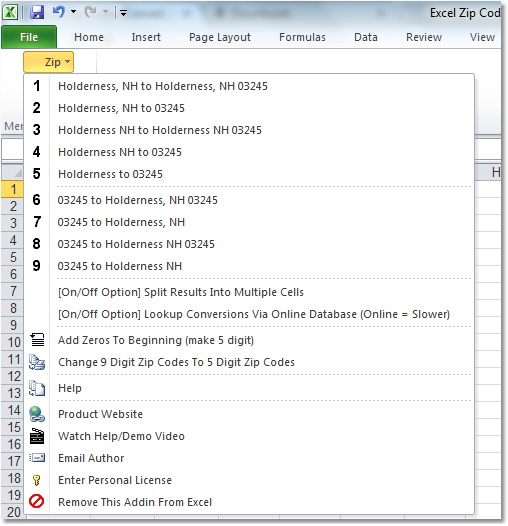Choose option 7 03245 to Holderness, NH
Image resolution: width=508 pixels, height=526 pixels.
pyautogui.click(x=249, y=222)
